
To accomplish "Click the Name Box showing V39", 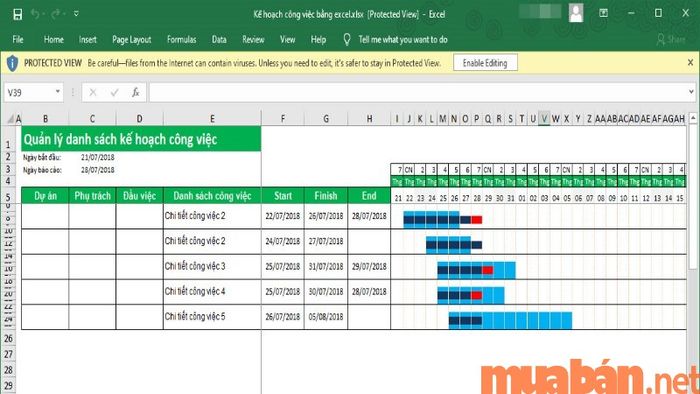I will click(29, 92).
